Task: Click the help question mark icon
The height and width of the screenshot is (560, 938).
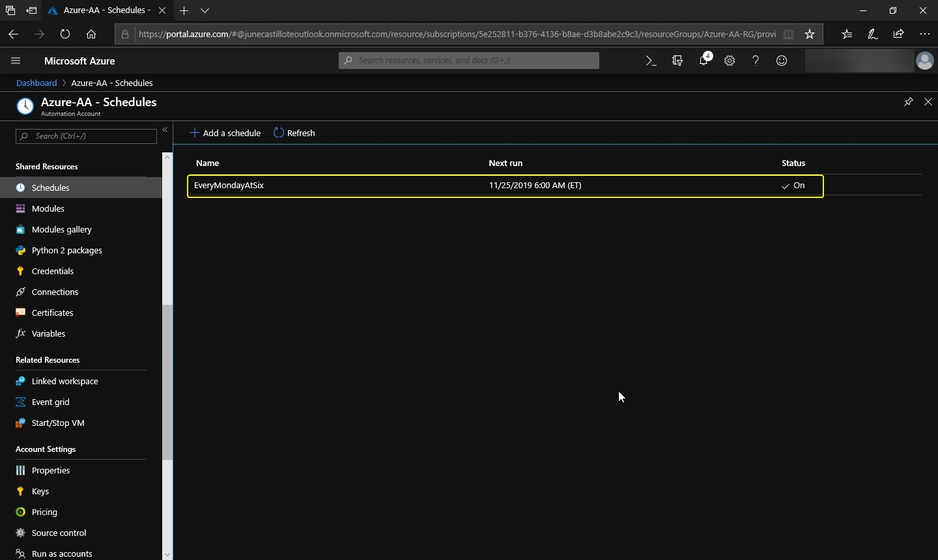Action: 756,61
